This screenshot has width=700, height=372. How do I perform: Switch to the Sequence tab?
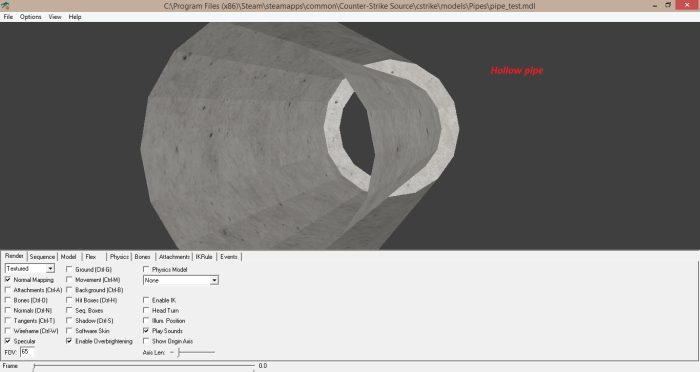click(x=42, y=257)
